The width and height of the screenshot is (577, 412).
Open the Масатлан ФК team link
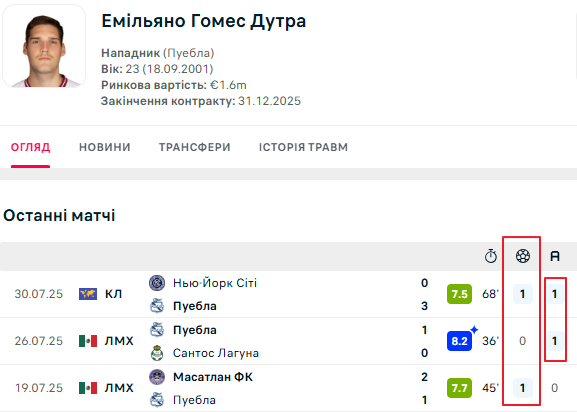213,377
